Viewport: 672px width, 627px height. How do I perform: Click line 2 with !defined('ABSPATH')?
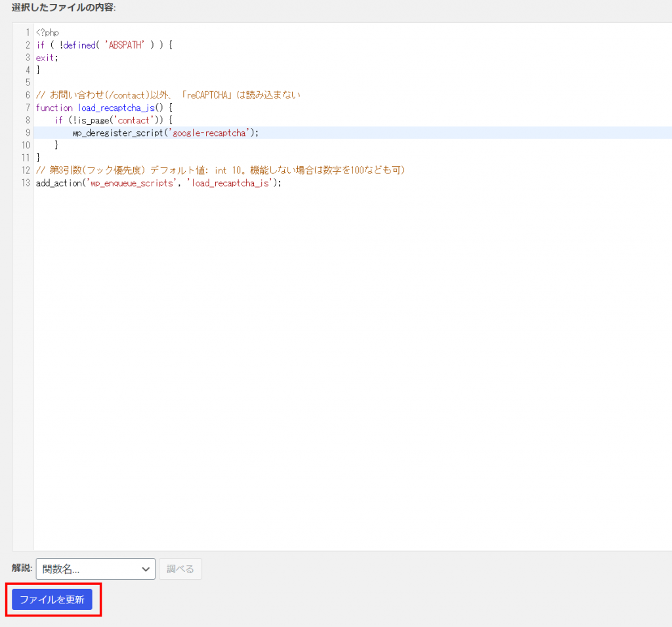(104, 45)
